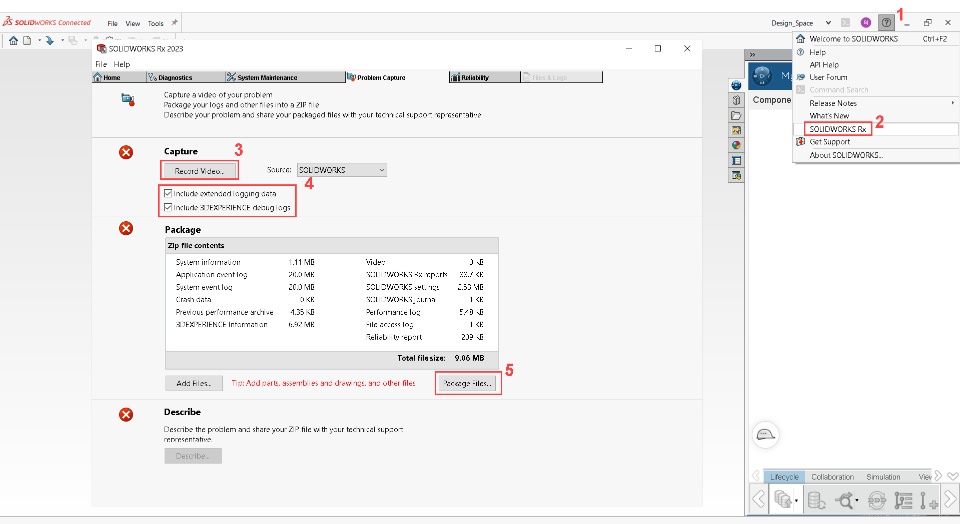
Task: Click large left arrow of Lifecycle toolbar
Action: 758,500
